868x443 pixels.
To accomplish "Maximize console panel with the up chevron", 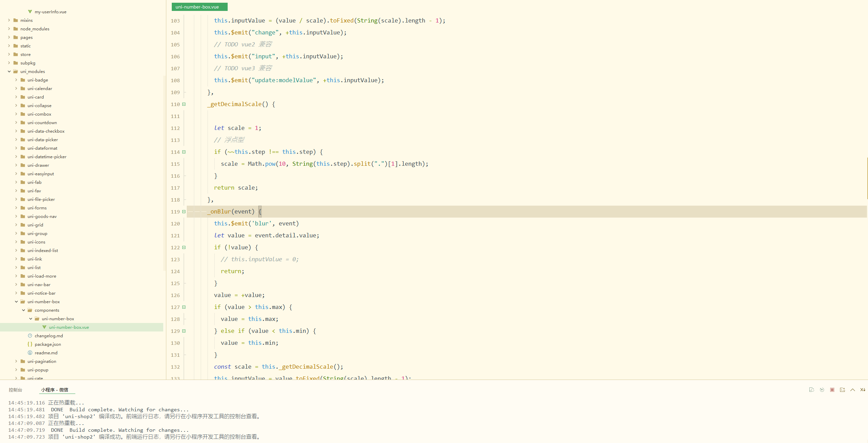I will 852,390.
